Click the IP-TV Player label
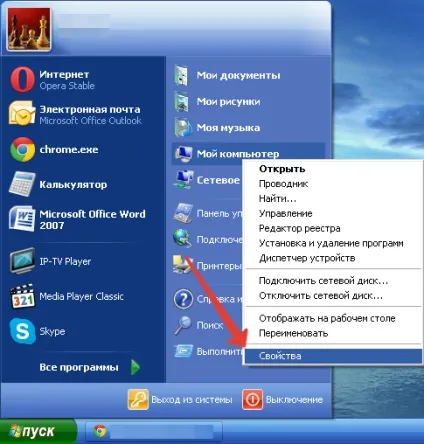The height and width of the screenshot is (444, 424). (65, 261)
